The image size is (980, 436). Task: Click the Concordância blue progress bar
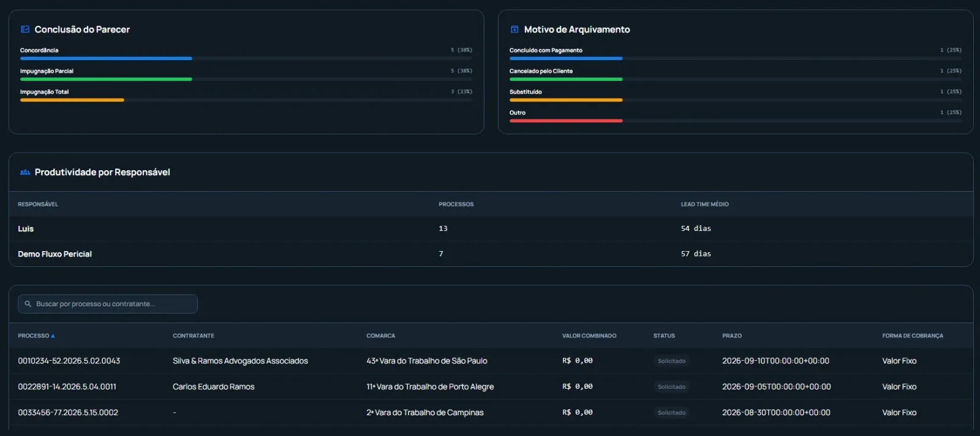[106, 58]
